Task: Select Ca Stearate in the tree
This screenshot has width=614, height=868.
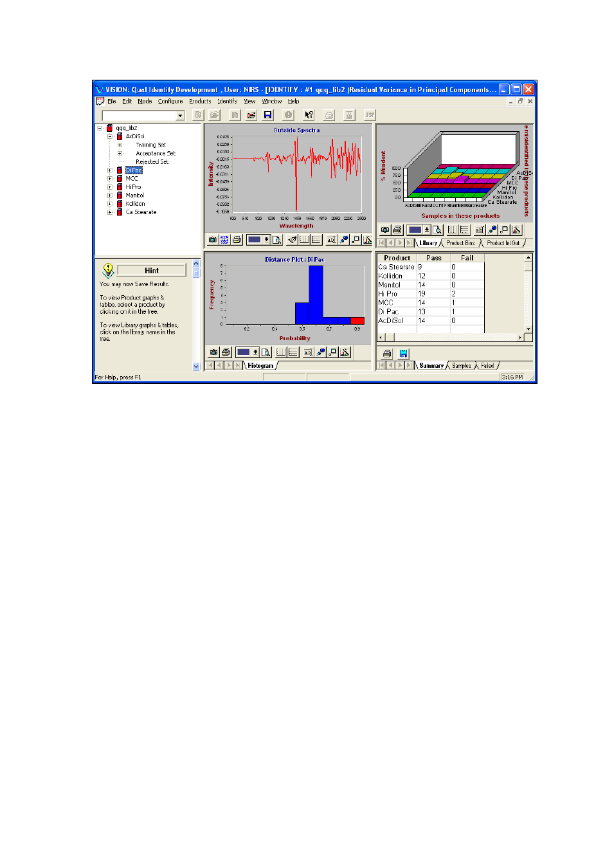Action: tap(141, 212)
